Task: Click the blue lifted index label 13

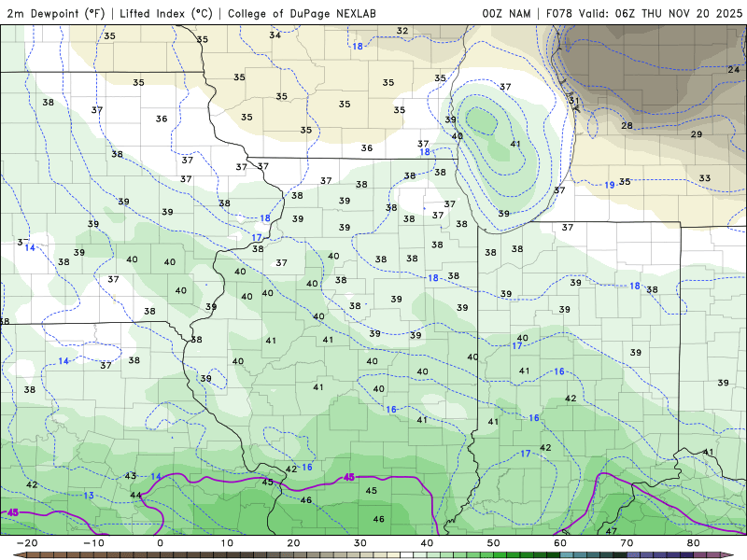Action: [x=89, y=496]
